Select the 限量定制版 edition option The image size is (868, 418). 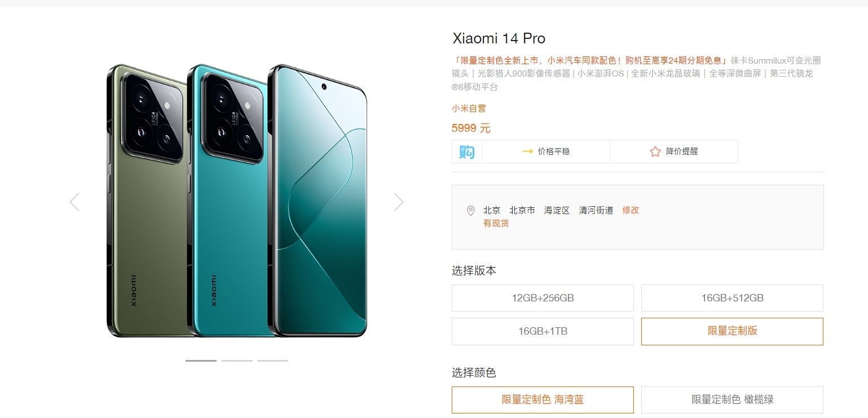tap(732, 331)
